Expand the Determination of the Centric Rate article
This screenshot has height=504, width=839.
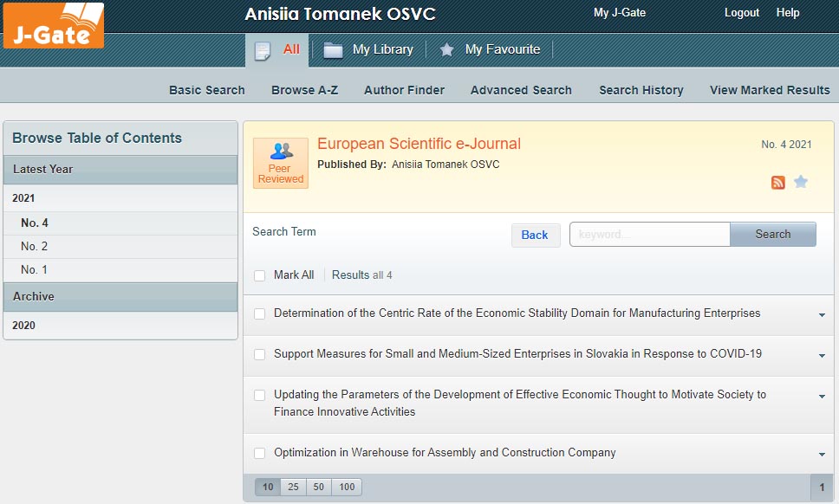(x=822, y=315)
